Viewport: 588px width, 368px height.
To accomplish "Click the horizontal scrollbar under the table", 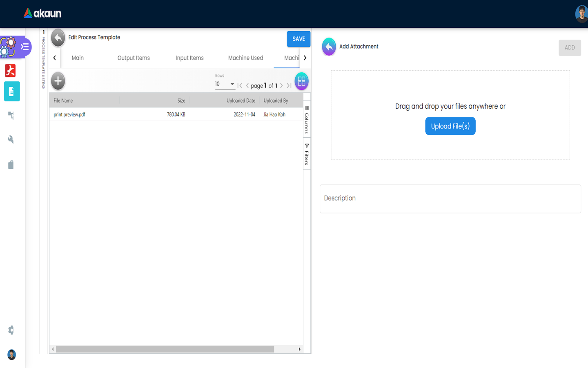I will click(165, 349).
